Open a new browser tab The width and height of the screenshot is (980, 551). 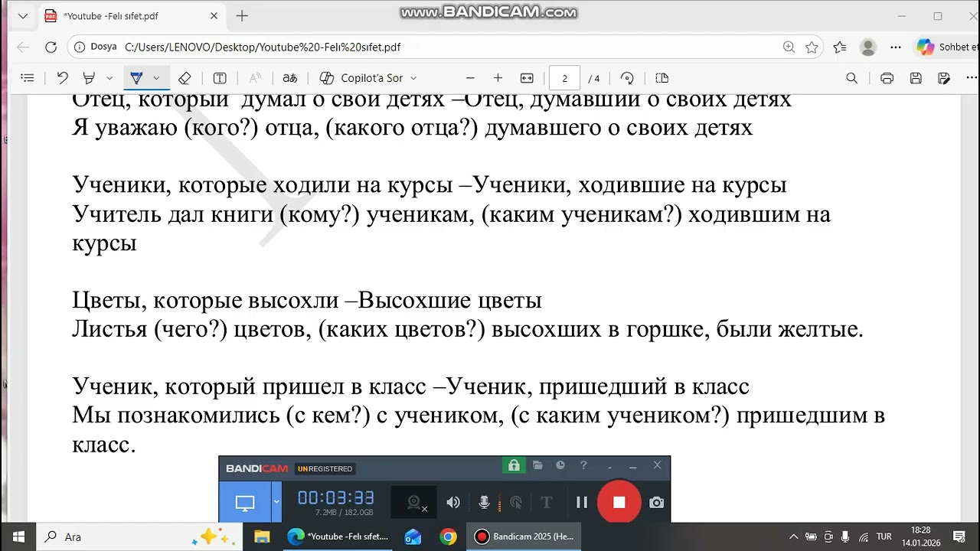242,16
